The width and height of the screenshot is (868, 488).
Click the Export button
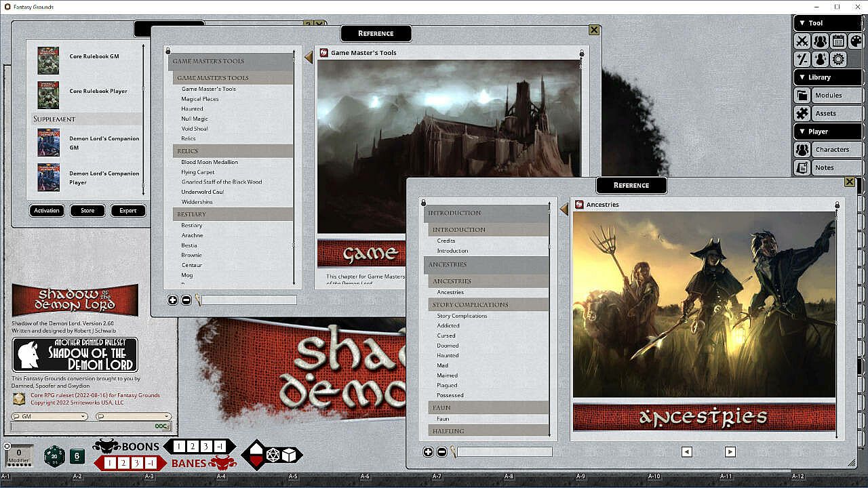click(128, 211)
